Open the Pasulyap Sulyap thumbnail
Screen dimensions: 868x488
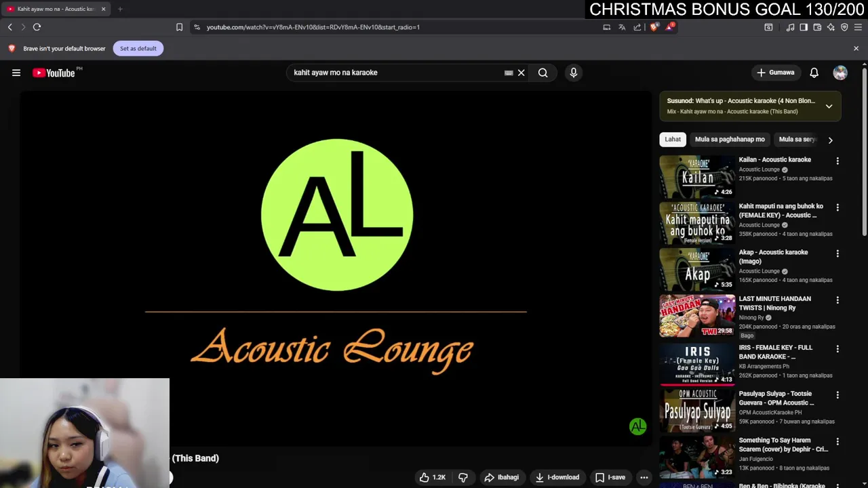(x=697, y=410)
